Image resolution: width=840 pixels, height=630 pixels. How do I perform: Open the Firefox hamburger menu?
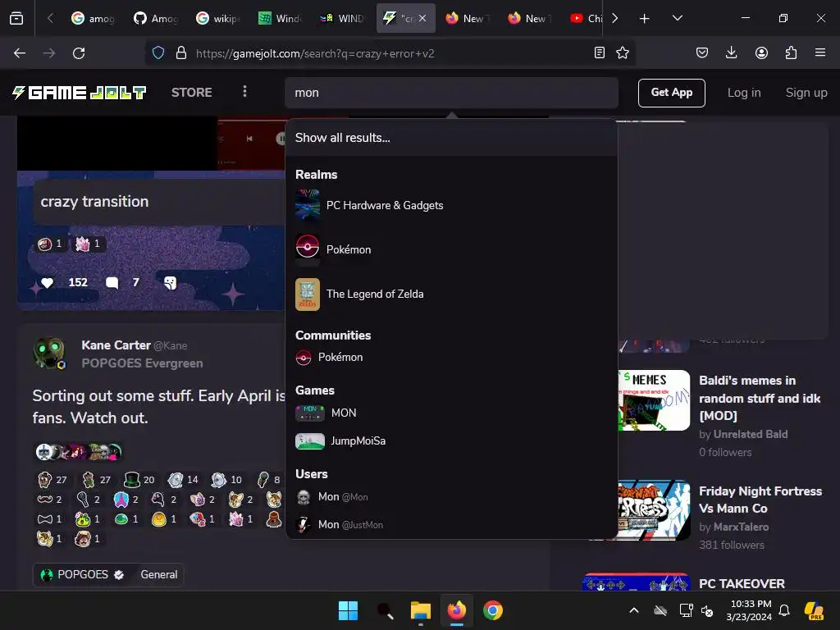tap(820, 53)
